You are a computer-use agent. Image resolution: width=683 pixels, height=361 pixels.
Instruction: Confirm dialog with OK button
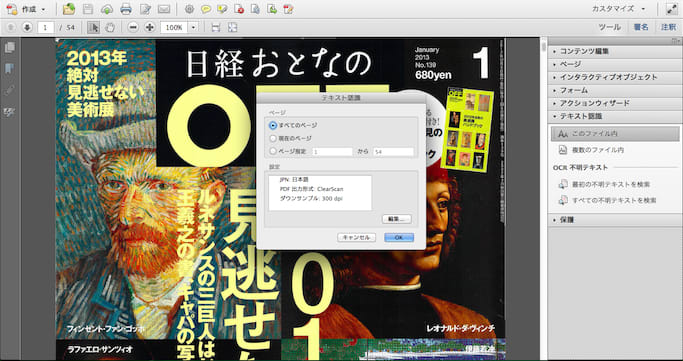[x=399, y=238]
